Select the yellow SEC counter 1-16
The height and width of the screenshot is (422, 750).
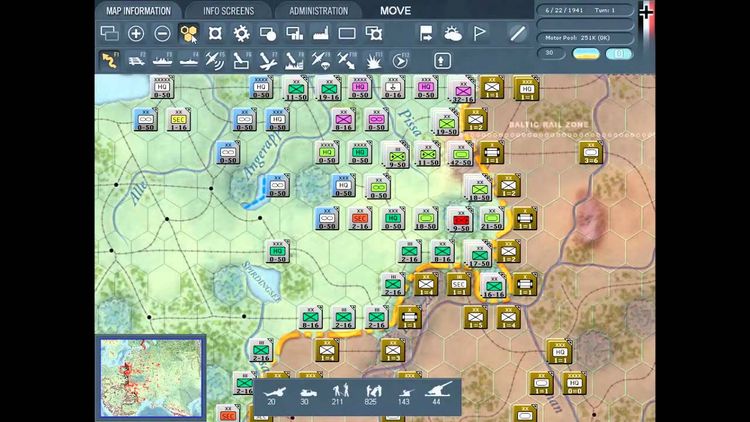[x=178, y=120]
